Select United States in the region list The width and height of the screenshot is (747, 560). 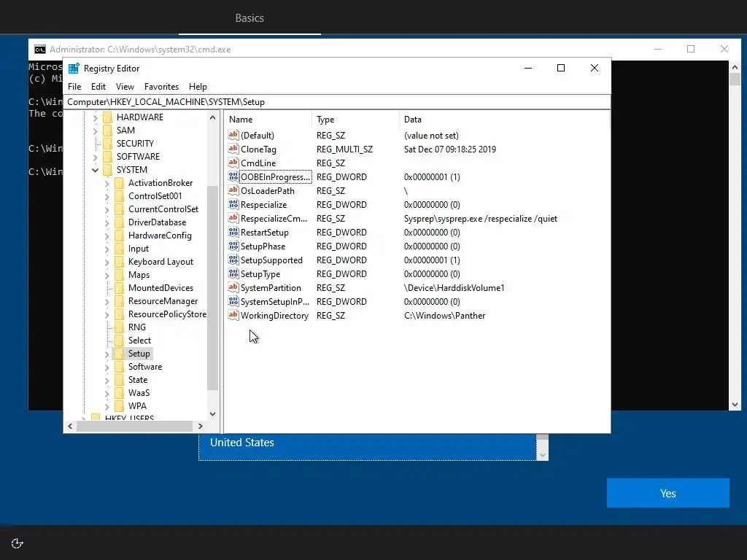(x=368, y=447)
